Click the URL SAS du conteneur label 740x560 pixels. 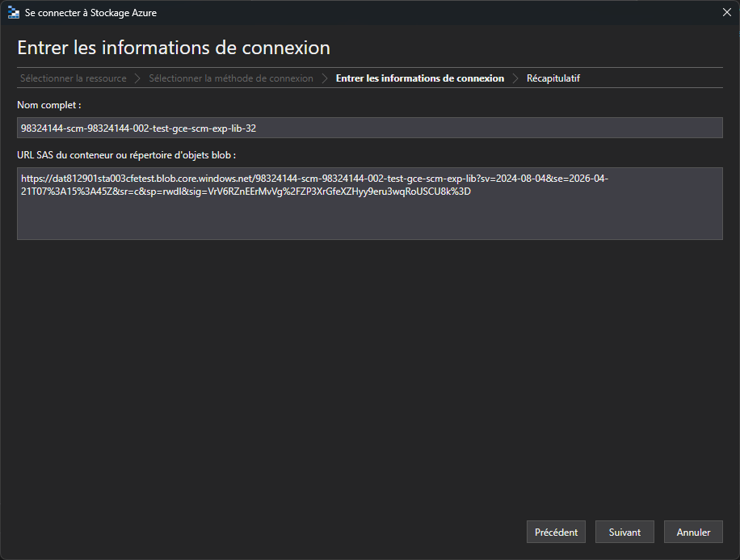[x=127, y=155]
